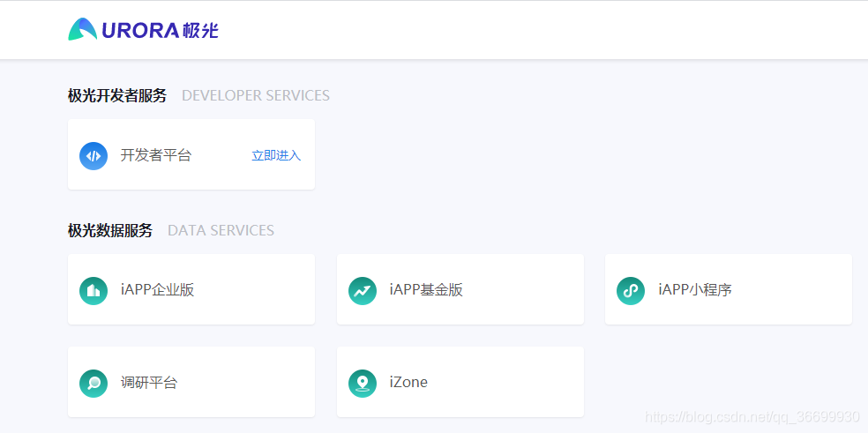The height and width of the screenshot is (433, 868).
Task: Click the iAPP企业版 building icon
Action: pos(94,291)
